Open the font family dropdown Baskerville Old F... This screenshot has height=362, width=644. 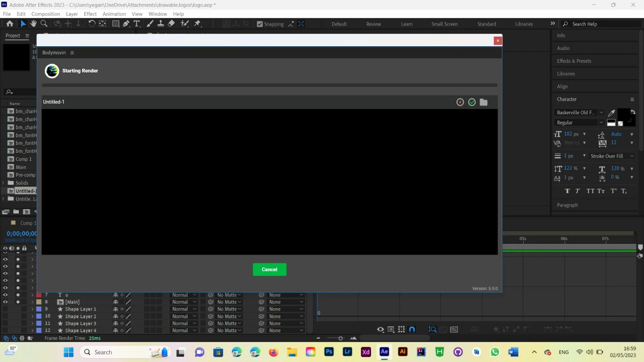[579, 113]
